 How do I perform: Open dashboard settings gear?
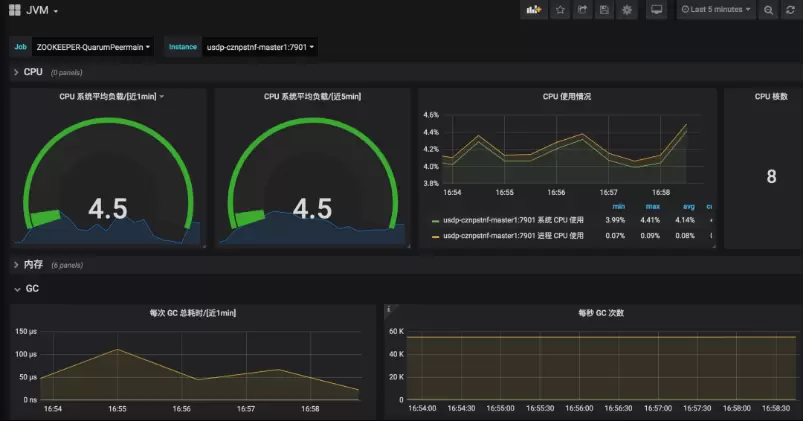pos(627,10)
